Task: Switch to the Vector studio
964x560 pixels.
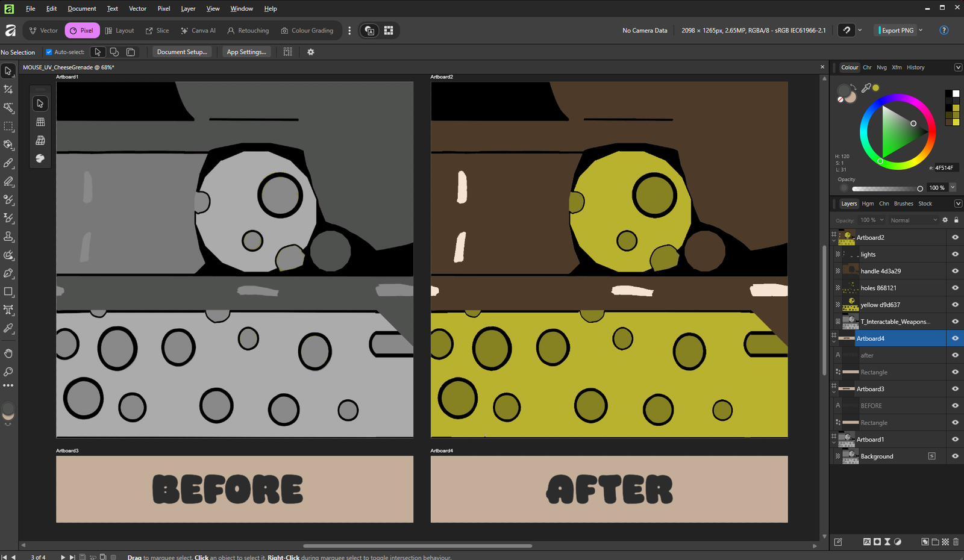Action: (43, 30)
